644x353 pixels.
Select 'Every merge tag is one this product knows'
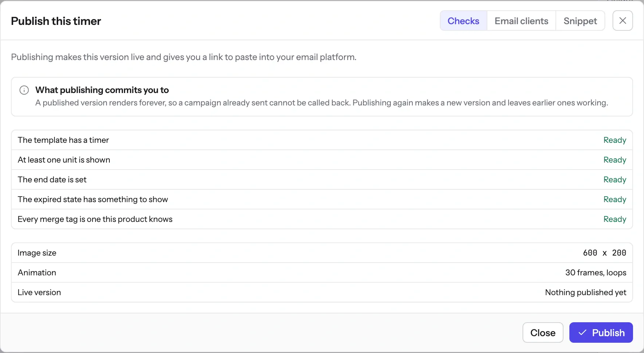95,219
